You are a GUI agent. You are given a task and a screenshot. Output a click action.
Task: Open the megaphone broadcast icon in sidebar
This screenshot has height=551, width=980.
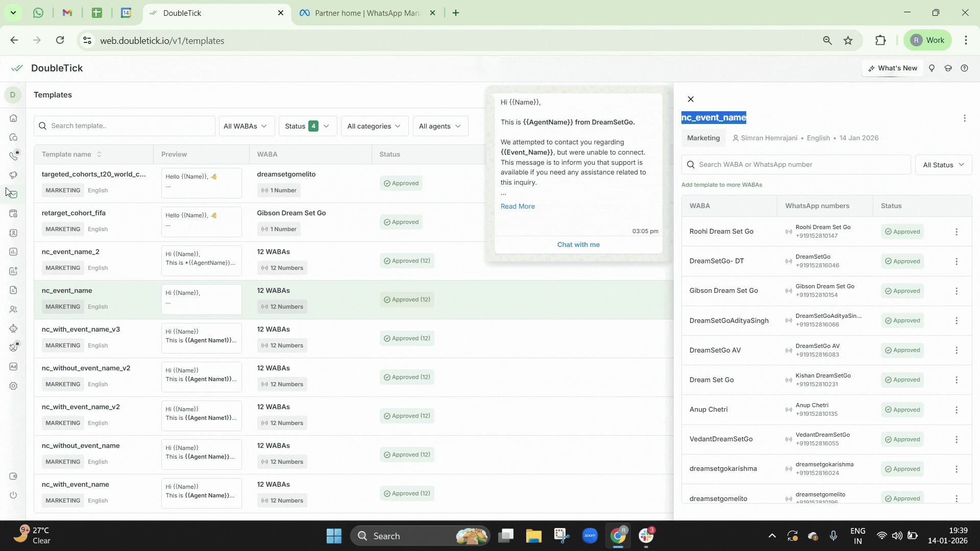13,176
